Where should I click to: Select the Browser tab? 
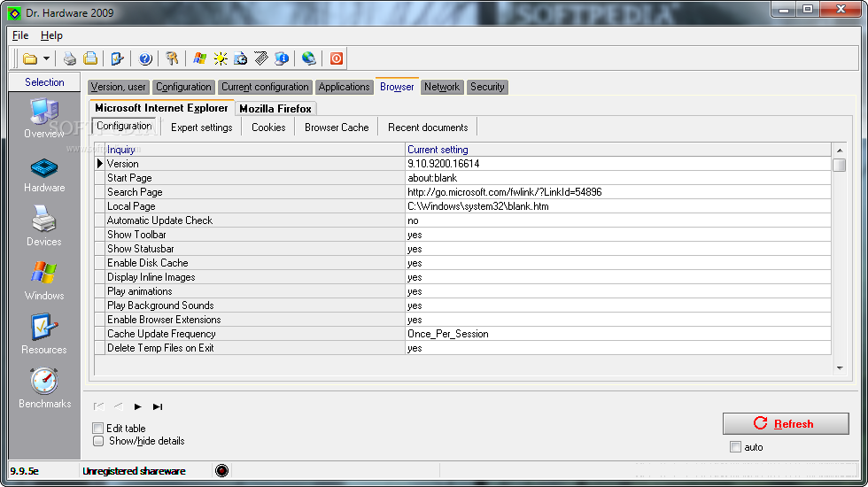(x=397, y=87)
